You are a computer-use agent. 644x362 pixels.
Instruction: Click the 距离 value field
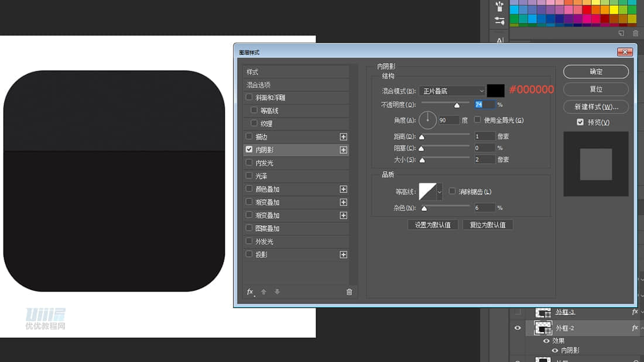coord(485,136)
